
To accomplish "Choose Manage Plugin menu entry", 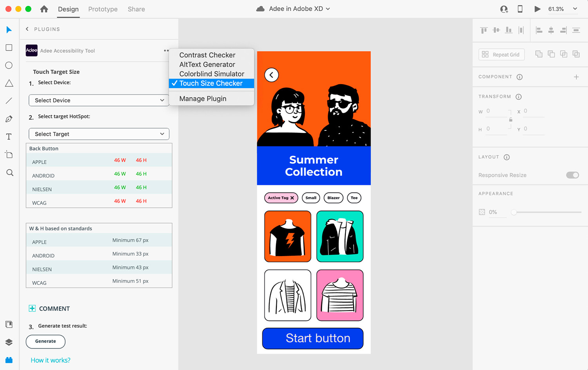I will (211, 99).
